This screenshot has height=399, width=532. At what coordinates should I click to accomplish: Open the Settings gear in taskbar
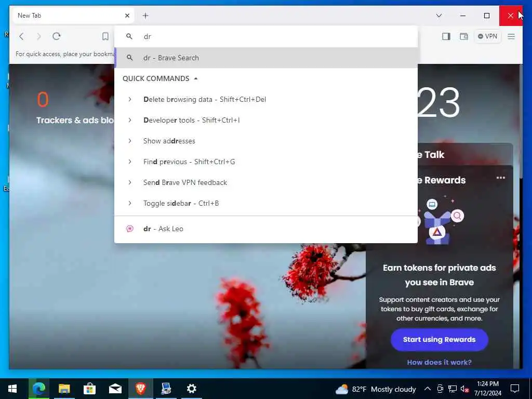(191, 389)
